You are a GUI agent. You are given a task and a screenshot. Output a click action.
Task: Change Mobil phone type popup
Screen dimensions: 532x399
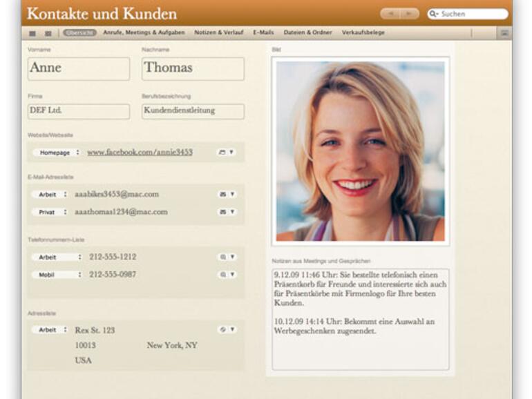click(x=57, y=275)
